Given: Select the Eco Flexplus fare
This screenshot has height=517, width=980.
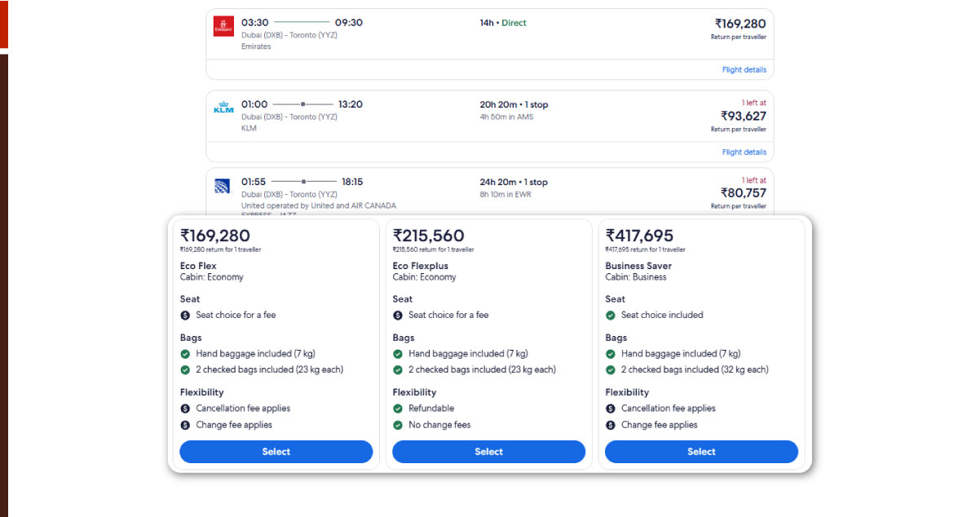Looking at the screenshot, I should [x=488, y=452].
